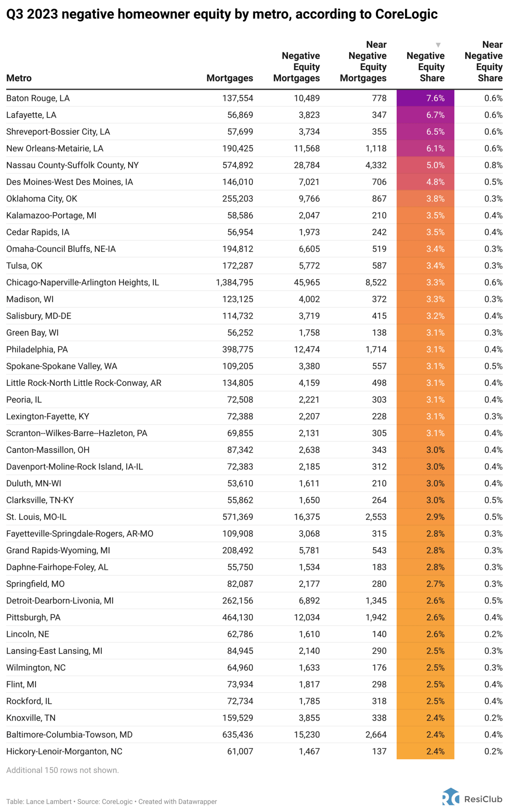The height and width of the screenshot is (812, 509).
Task: Open the Created with Datawrapper link
Action: [178, 801]
